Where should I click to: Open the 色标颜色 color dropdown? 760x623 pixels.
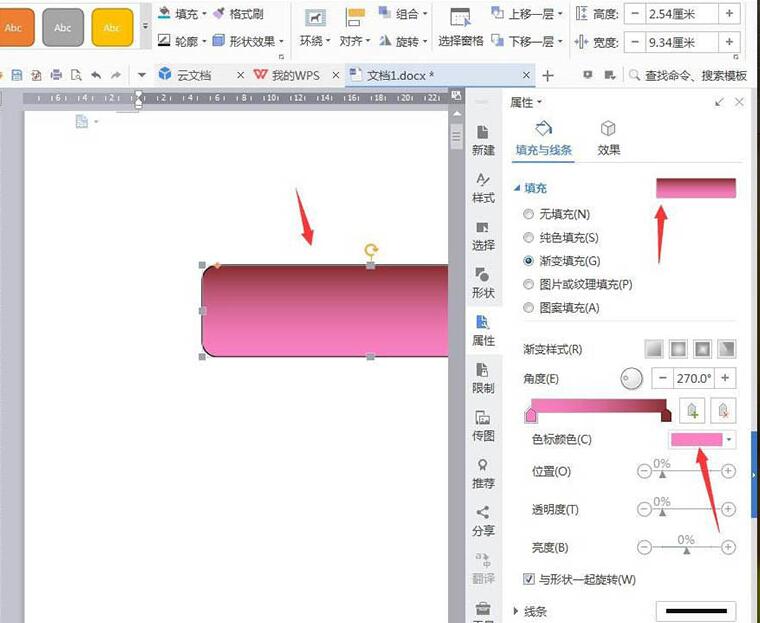[x=729, y=440]
